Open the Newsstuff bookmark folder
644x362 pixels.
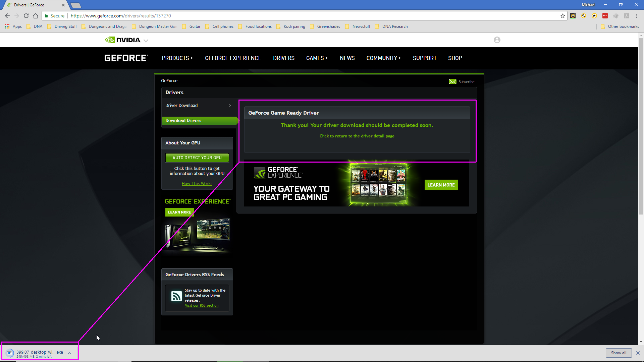coord(358,26)
